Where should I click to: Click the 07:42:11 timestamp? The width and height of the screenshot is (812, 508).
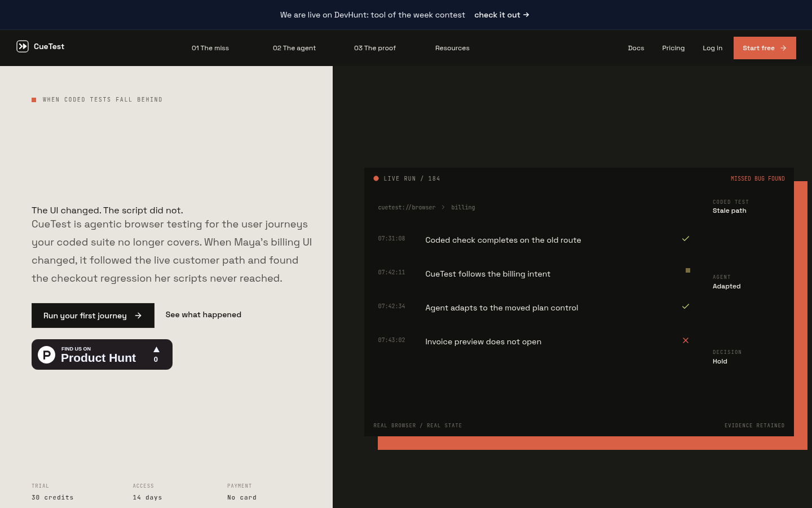[x=391, y=273]
